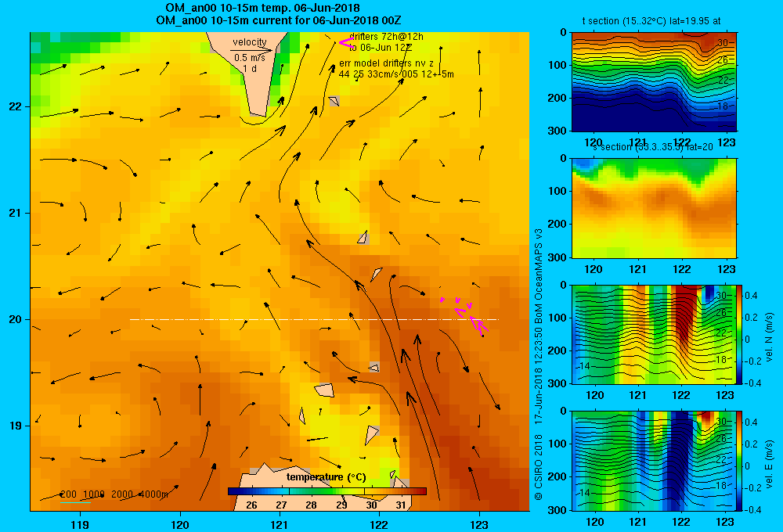Open the vel. N section plot panel
The image size is (783, 532).
coord(654,334)
